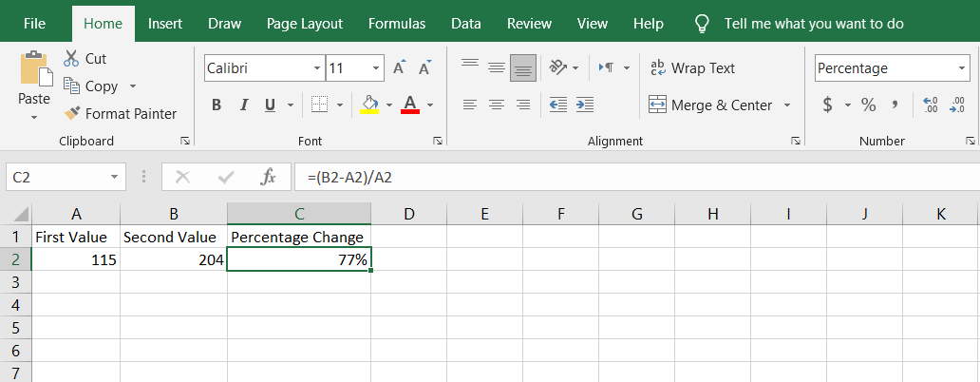The height and width of the screenshot is (382, 980).
Task: Click the Tell me what you want search box
Action: tap(814, 24)
